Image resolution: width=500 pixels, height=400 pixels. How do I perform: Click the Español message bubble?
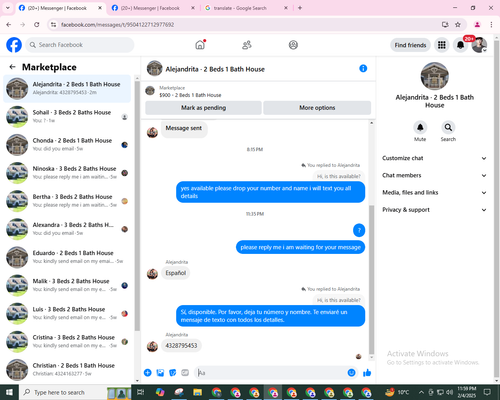click(x=176, y=273)
